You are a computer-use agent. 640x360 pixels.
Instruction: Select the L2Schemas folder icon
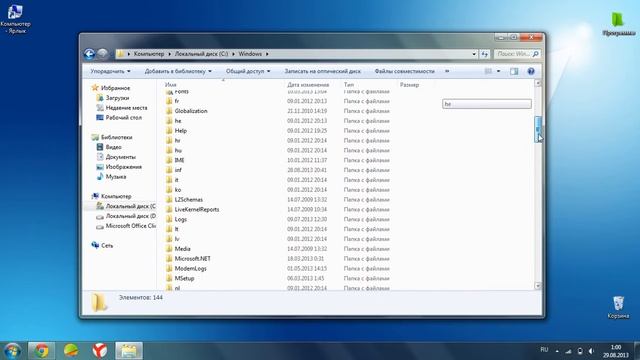(x=169, y=200)
